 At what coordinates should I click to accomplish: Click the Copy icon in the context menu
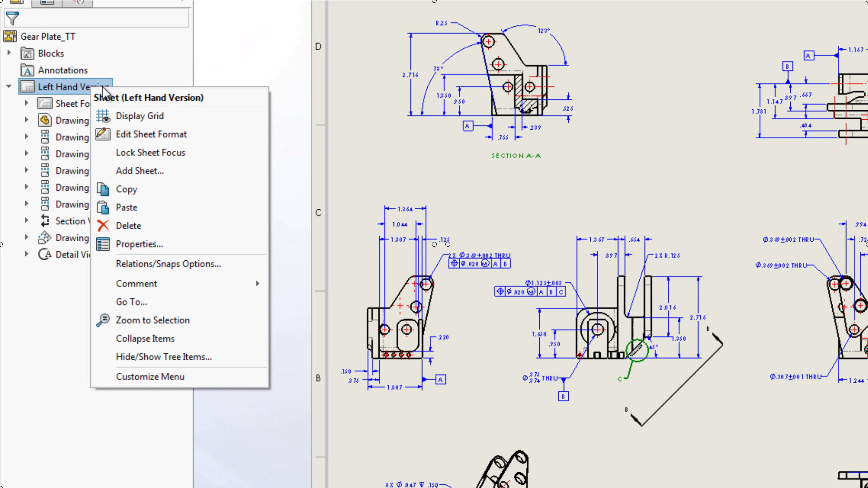click(x=103, y=189)
